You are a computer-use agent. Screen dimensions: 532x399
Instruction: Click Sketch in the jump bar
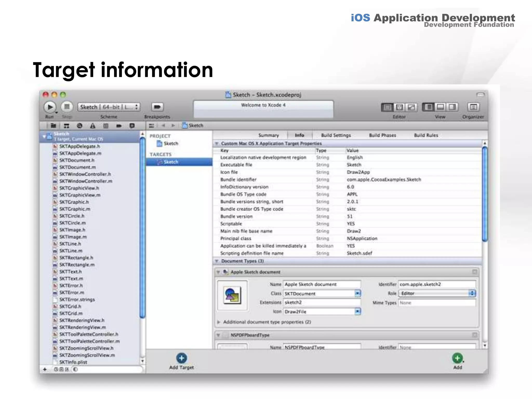click(x=193, y=126)
